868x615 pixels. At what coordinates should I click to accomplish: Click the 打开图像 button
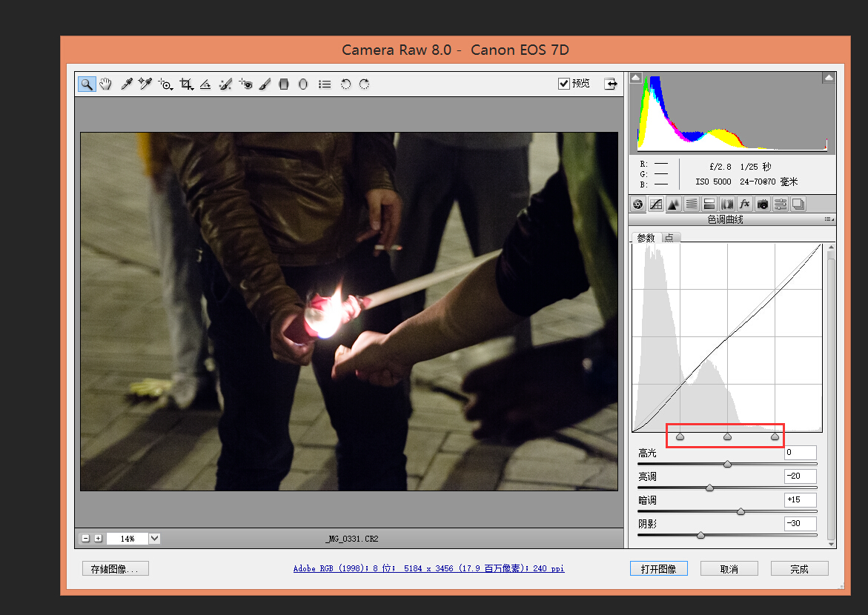point(658,569)
